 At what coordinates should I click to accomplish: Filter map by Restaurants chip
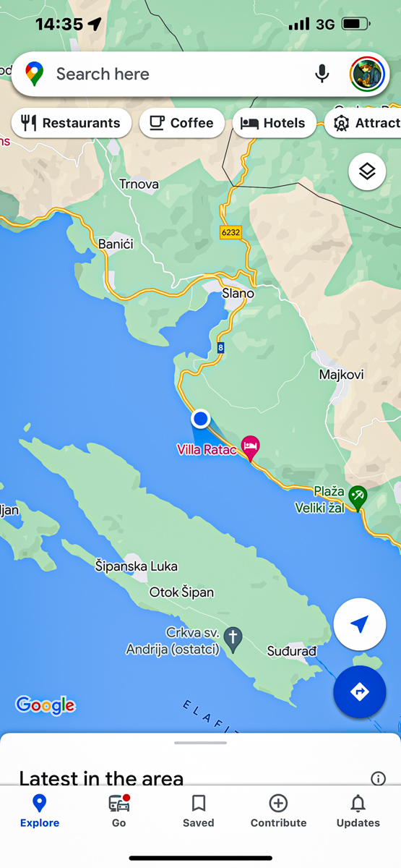tap(71, 123)
